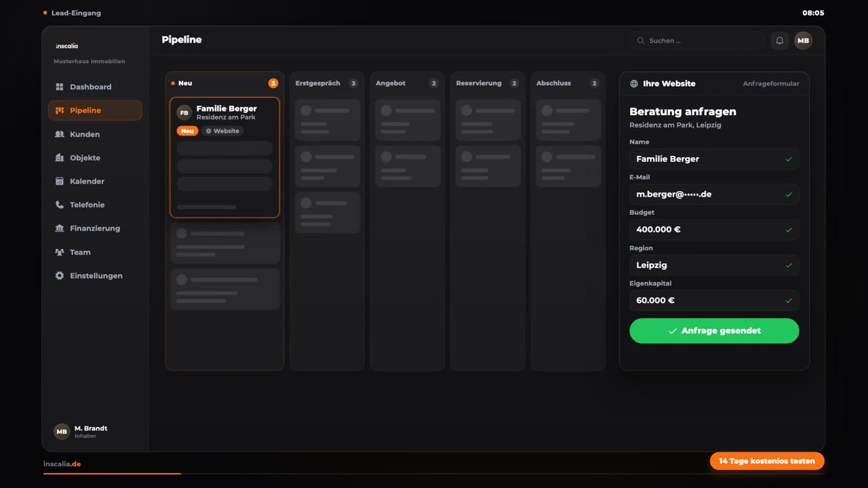Select Pipeline in the sidebar
The image size is (868, 488).
[95, 110]
